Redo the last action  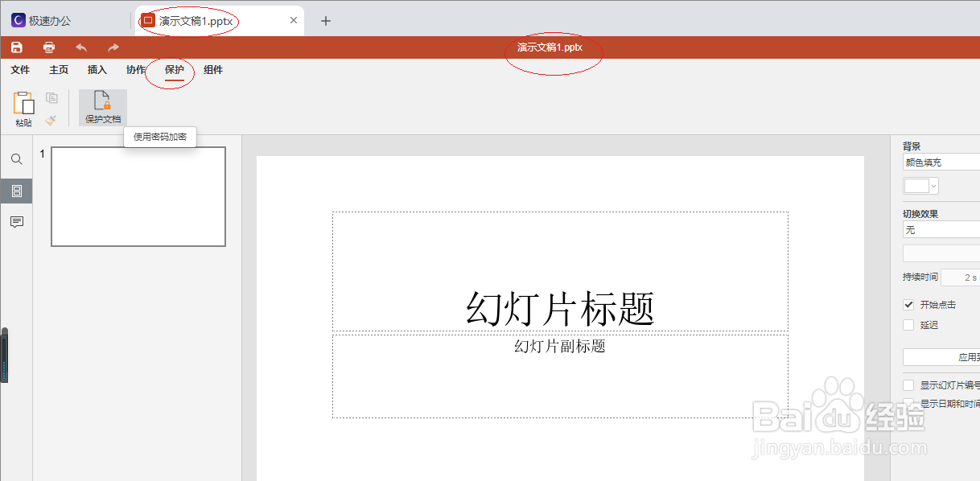tap(113, 47)
